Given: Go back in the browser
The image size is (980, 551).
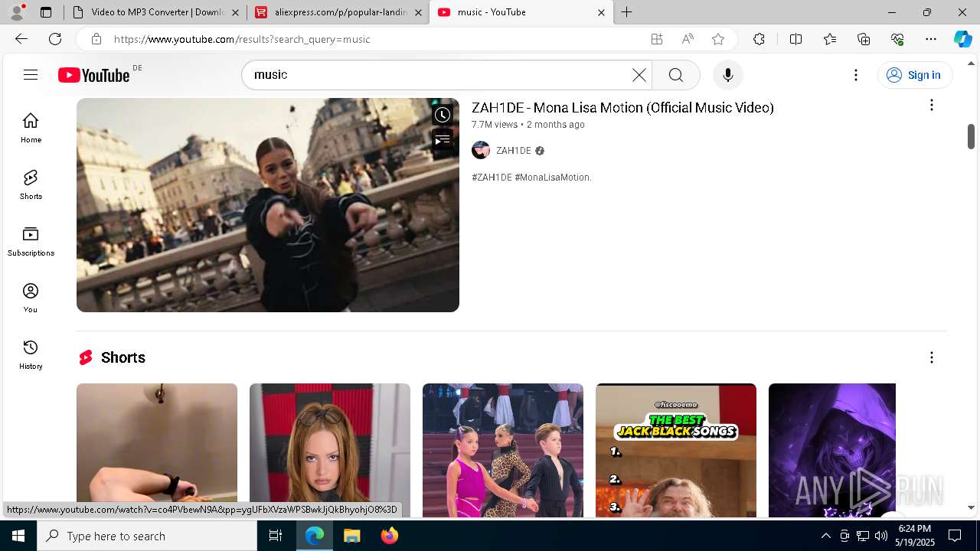Looking at the screenshot, I should (21, 39).
